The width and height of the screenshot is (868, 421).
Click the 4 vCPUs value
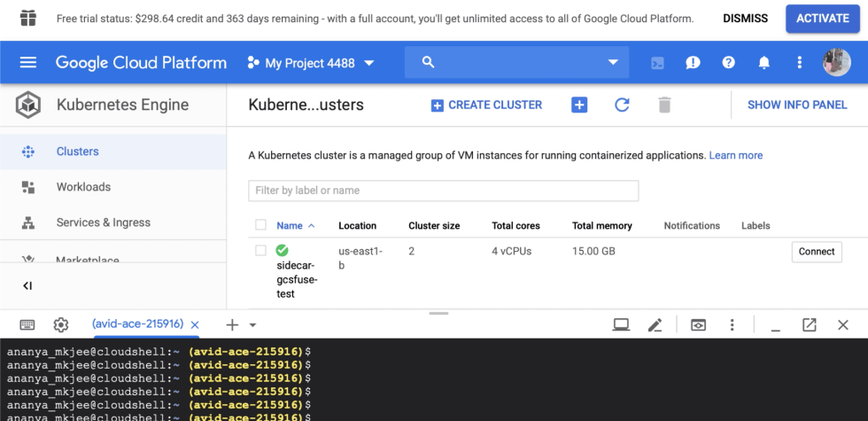[512, 251]
